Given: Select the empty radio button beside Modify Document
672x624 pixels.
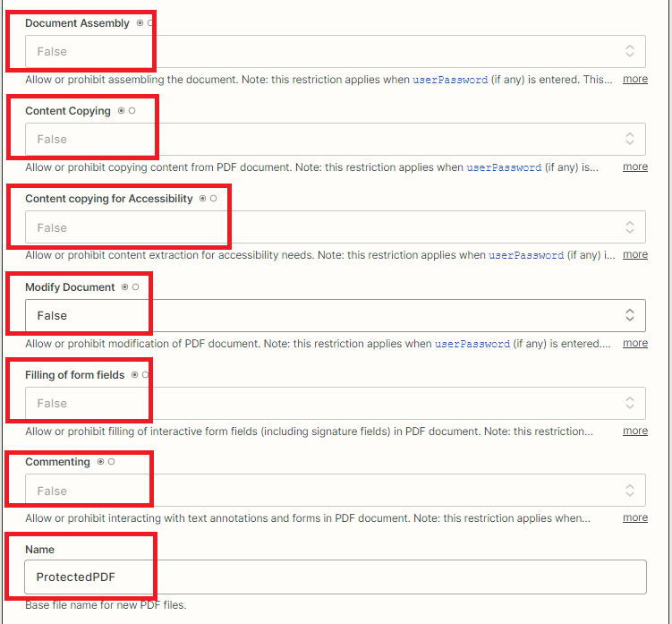Looking at the screenshot, I should point(136,287).
